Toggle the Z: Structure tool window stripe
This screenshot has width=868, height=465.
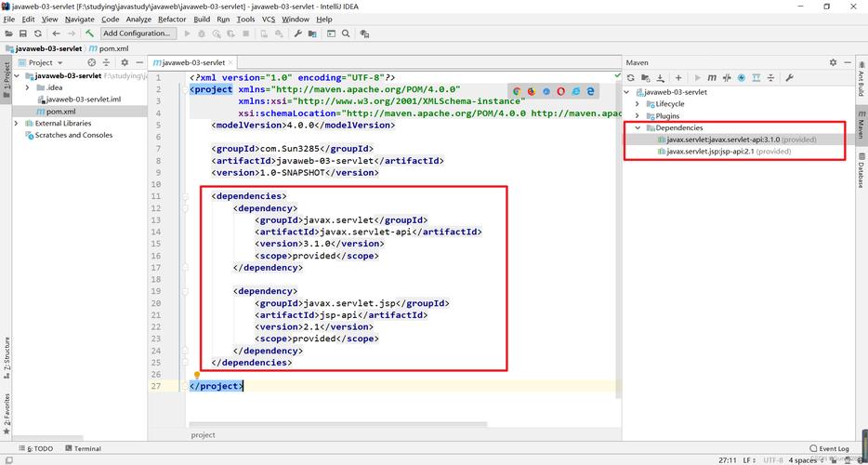point(7,357)
